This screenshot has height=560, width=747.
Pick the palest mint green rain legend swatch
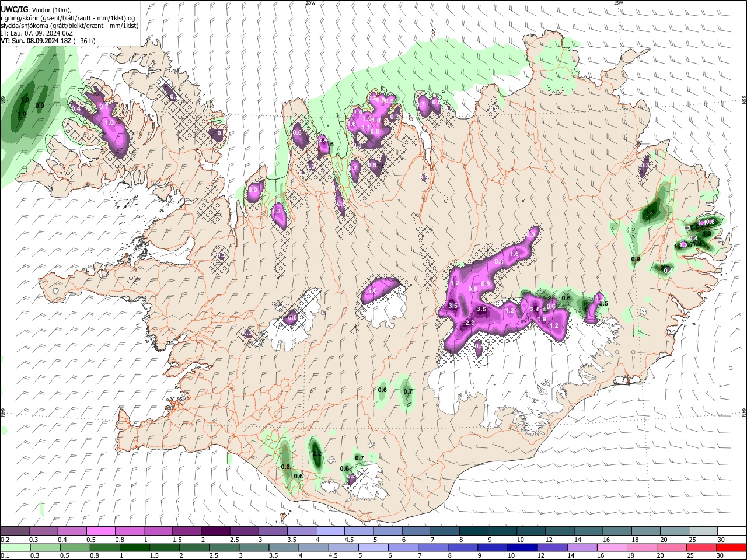(15, 547)
